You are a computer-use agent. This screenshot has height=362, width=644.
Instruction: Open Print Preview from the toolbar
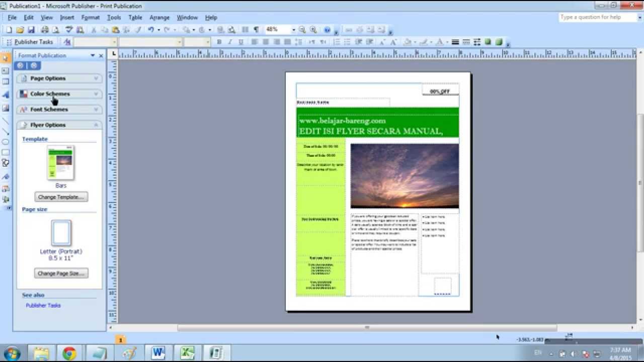pyautogui.click(x=56, y=30)
